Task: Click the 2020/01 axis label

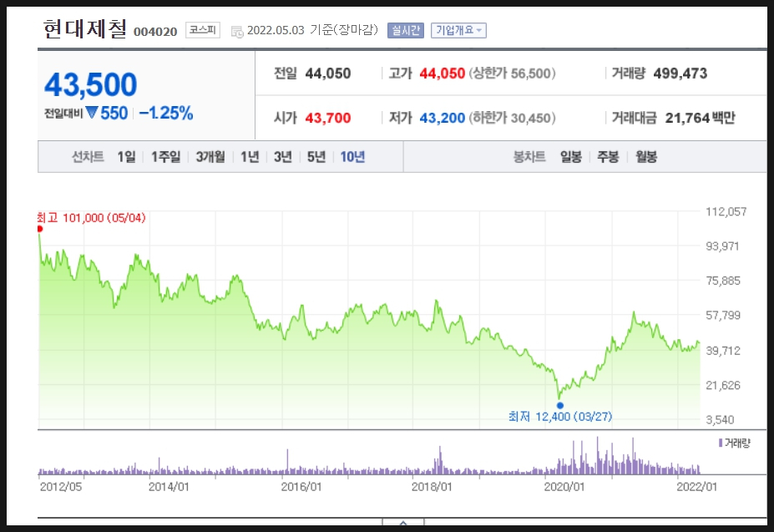Action: pyautogui.click(x=564, y=487)
